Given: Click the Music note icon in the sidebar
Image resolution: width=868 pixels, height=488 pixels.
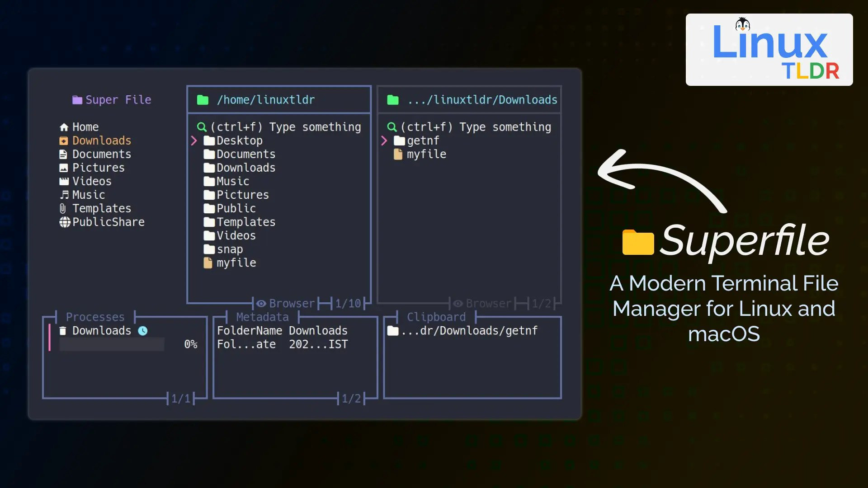Looking at the screenshot, I should (64, 195).
